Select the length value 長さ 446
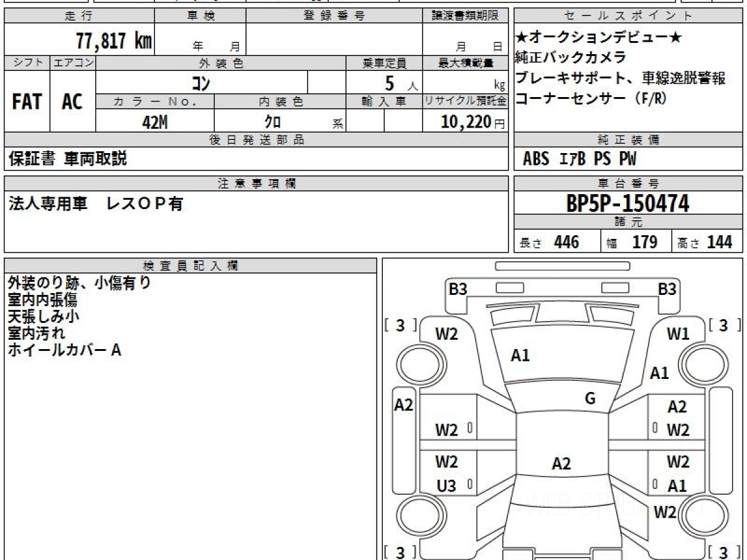This screenshot has width=747, height=560. (550, 242)
